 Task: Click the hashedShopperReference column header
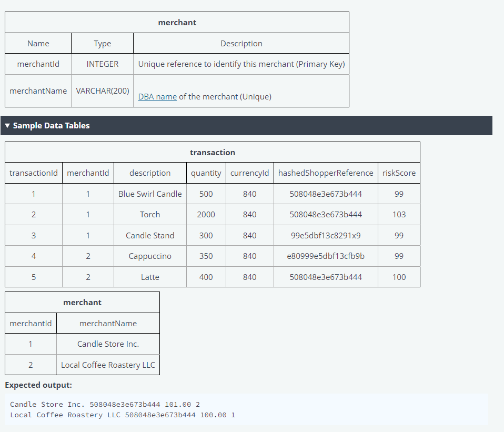pos(326,173)
